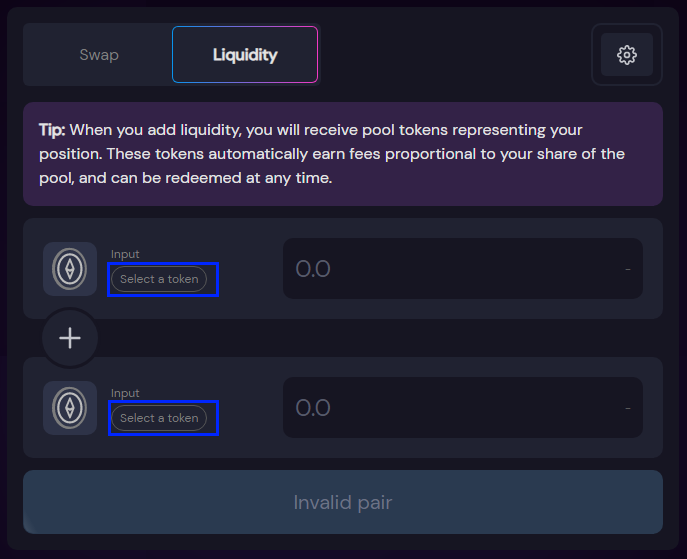Click the dash beside the first amount
This screenshot has width=687, height=559.
pyautogui.click(x=628, y=269)
